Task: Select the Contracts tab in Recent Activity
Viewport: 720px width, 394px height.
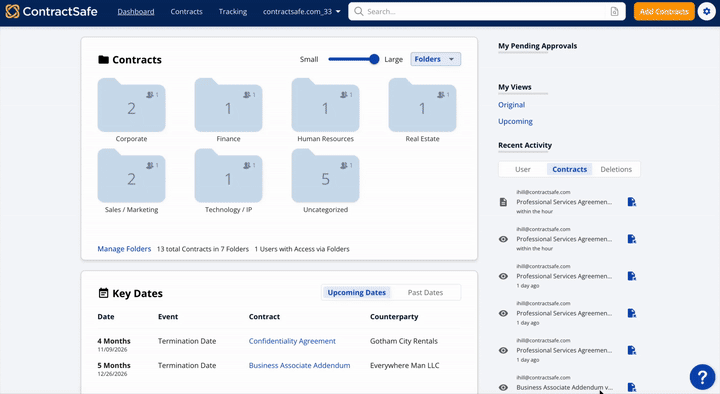Action: 569,169
